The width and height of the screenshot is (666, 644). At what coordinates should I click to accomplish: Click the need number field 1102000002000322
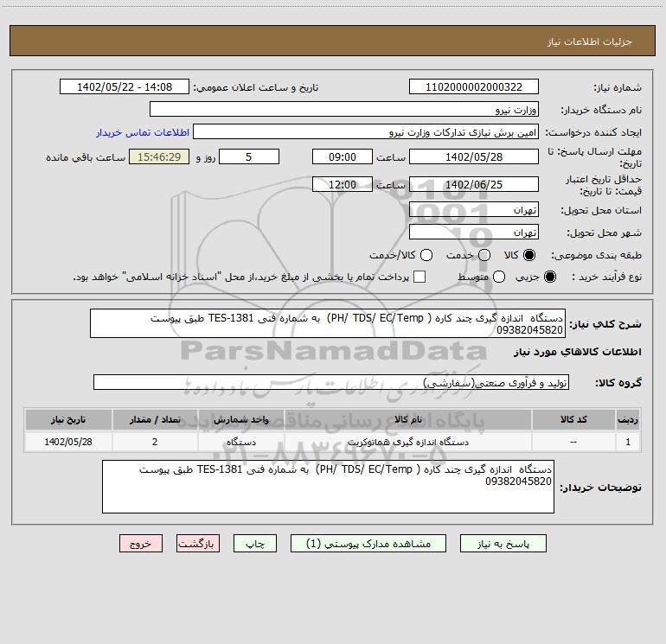pos(474,86)
